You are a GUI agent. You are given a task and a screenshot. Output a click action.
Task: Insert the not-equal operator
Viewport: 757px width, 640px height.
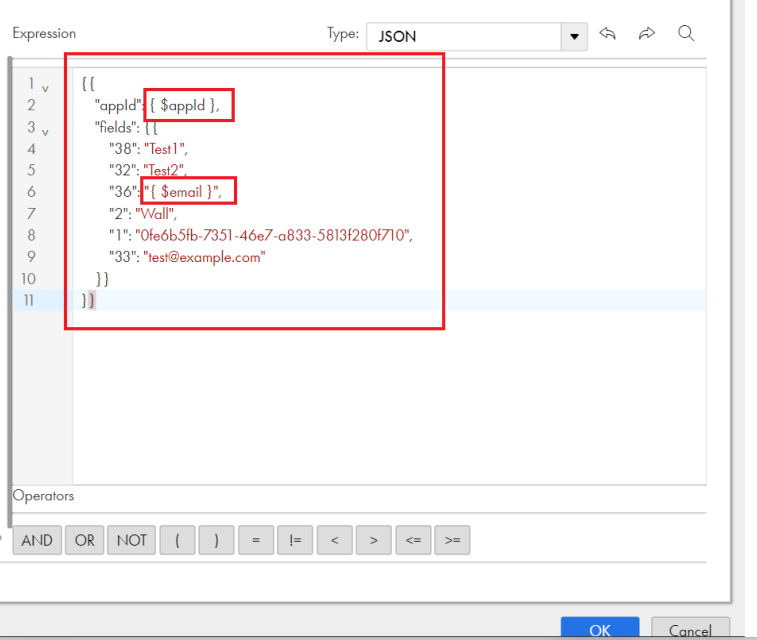pos(295,540)
